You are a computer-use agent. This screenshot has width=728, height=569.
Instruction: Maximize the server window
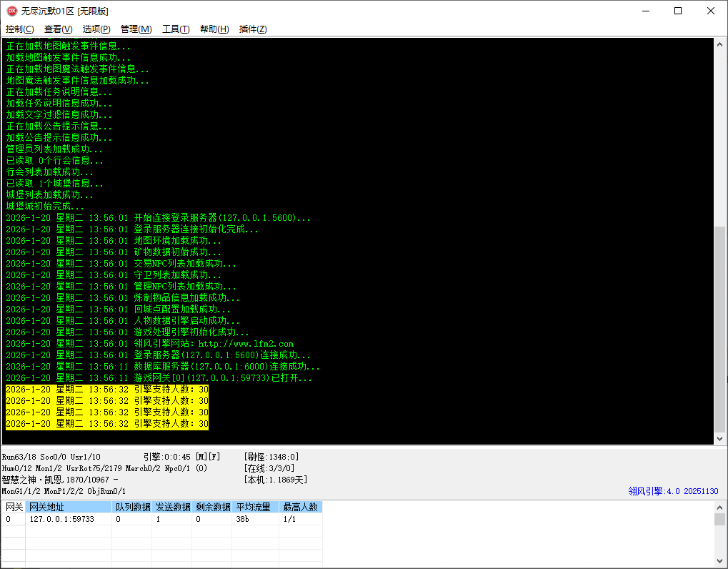[678, 11]
